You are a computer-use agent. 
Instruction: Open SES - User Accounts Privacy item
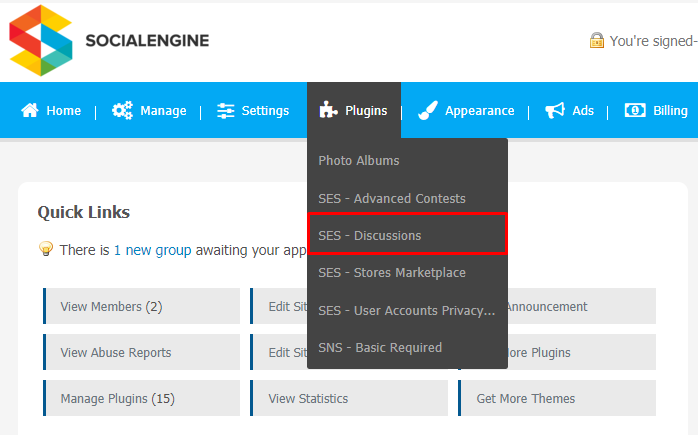pos(406,310)
